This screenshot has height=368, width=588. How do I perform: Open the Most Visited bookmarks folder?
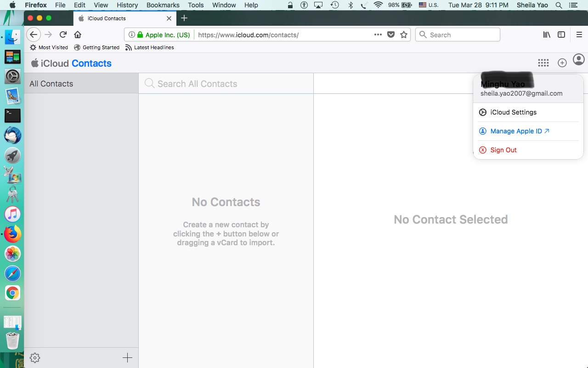[x=49, y=47]
